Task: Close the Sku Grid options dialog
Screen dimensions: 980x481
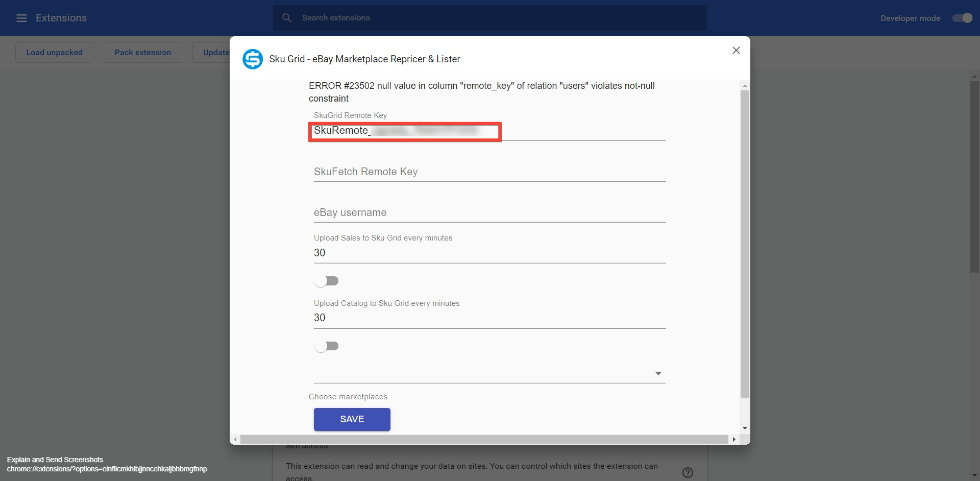Action: [736, 51]
